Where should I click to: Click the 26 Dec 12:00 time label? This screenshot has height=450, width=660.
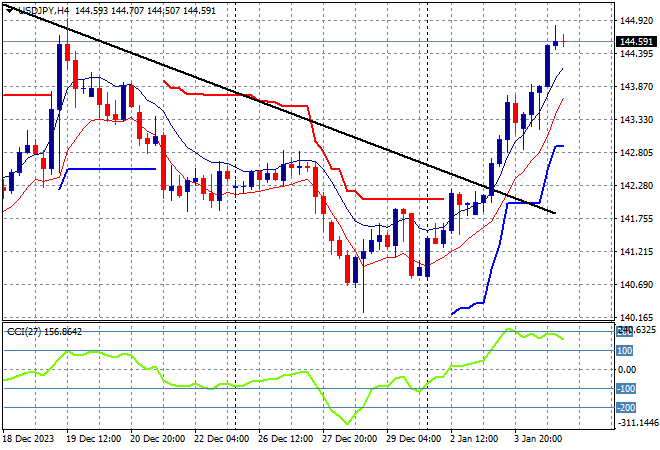click(x=285, y=439)
